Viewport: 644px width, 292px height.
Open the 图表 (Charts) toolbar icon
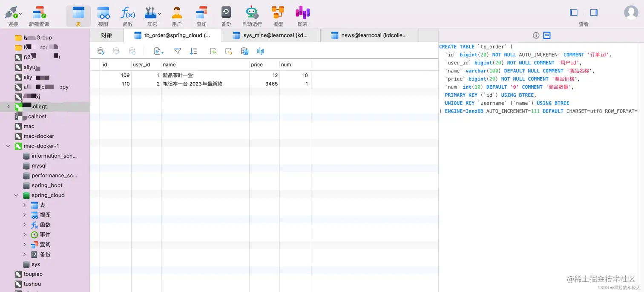point(303,16)
